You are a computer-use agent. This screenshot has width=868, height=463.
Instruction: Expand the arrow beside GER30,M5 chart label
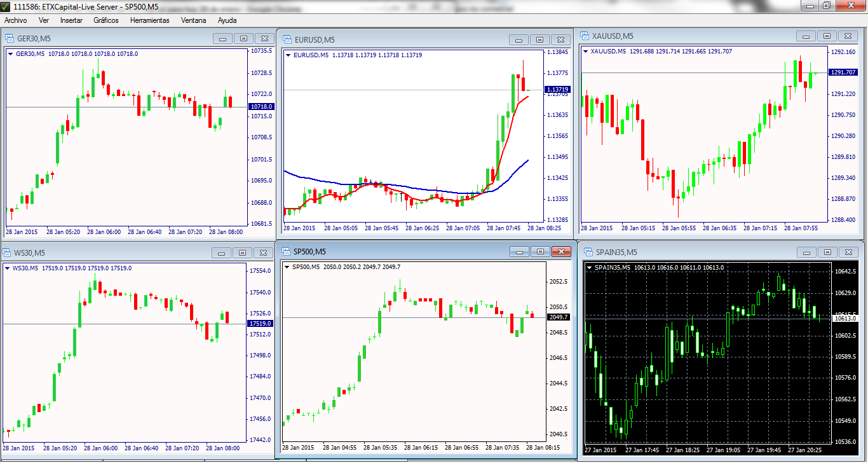pyautogui.click(x=11, y=54)
